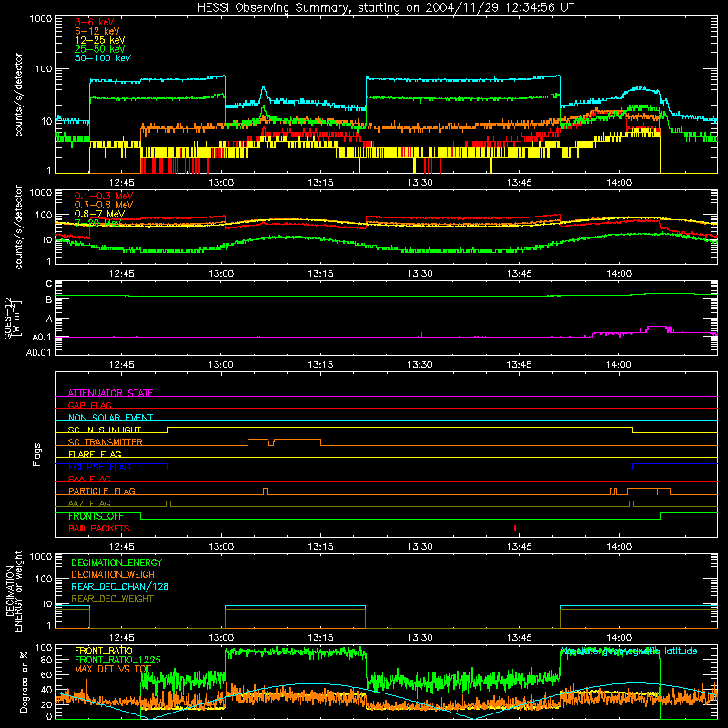Click the BAD_PACKETS flag label
This screenshot has height=728, width=728.
99,528
